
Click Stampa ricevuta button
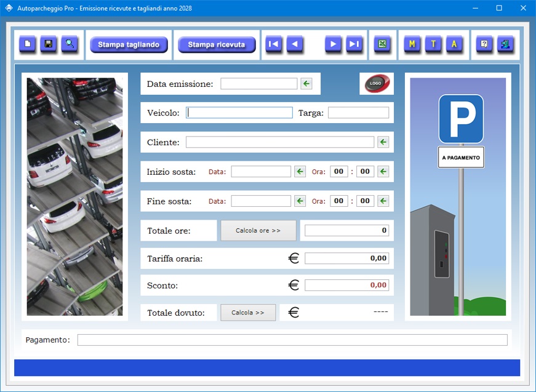[217, 44]
